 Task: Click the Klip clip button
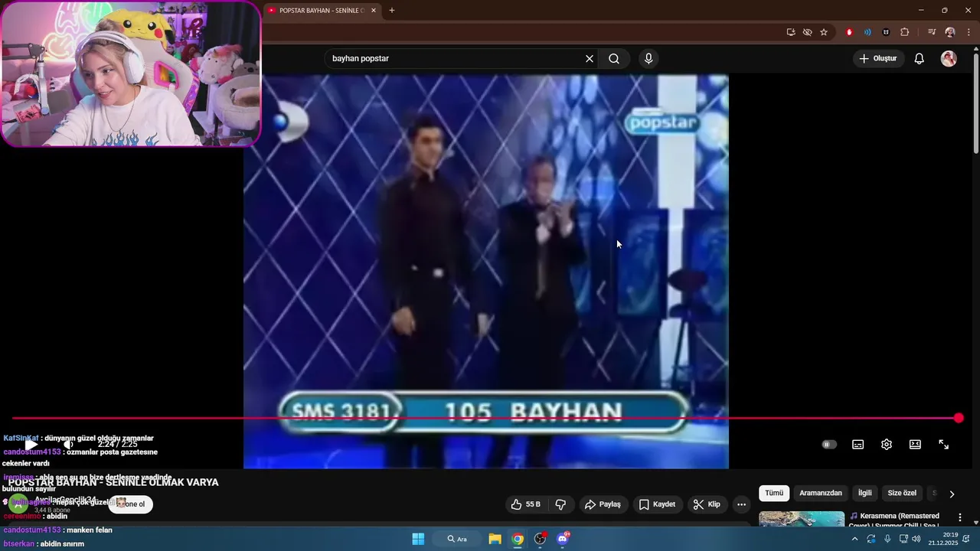(707, 504)
